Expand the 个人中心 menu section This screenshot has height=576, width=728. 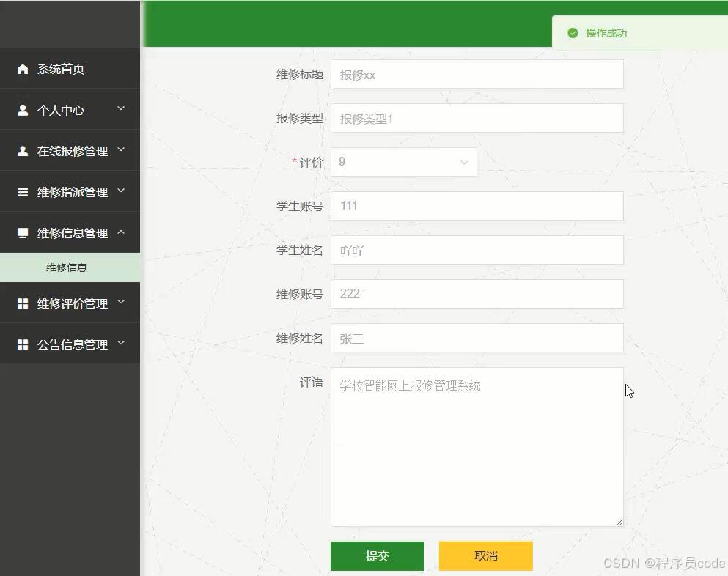coord(120,110)
